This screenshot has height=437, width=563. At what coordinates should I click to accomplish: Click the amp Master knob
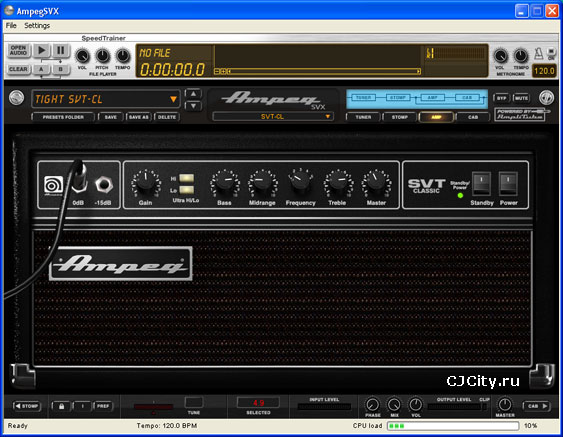376,181
